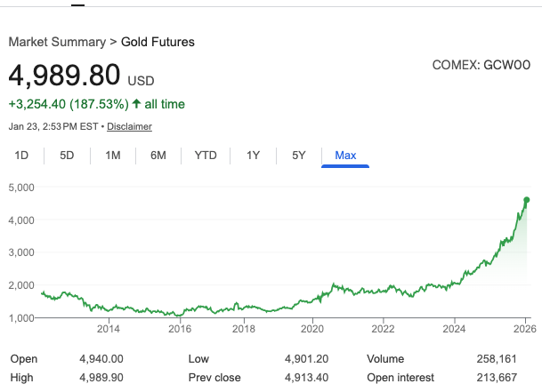Image resolution: width=542 pixels, height=392 pixels.
Task: Select the YTD tab
Action: click(x=206, y=156)
